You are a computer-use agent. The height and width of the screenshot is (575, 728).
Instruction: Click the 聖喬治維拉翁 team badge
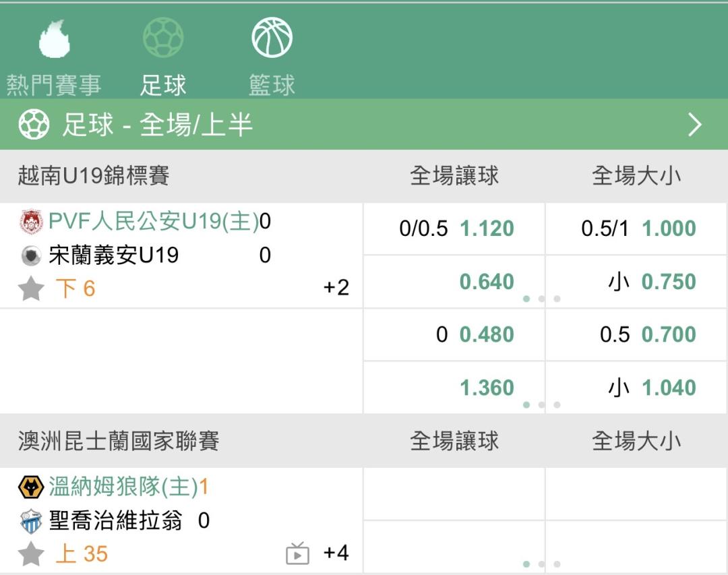coord(31,521)
